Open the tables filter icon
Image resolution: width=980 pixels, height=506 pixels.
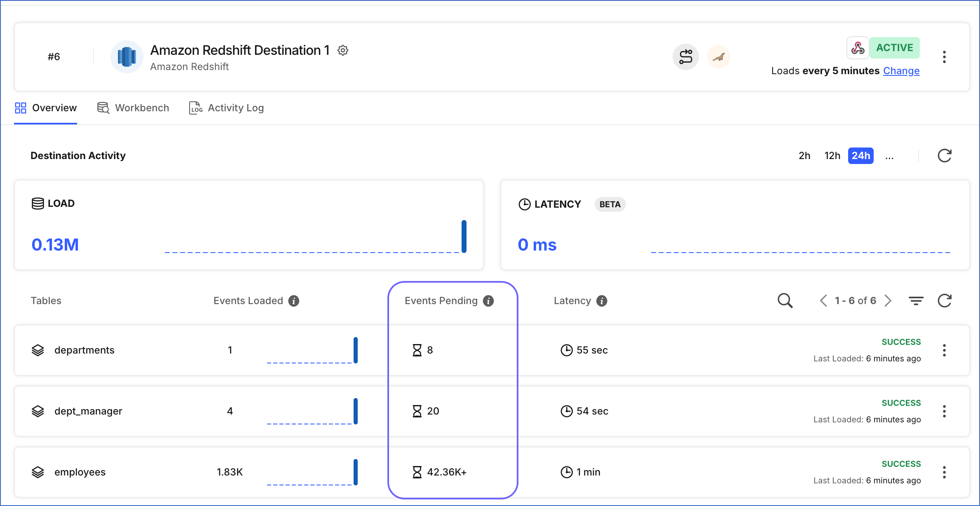coord(916,301)
